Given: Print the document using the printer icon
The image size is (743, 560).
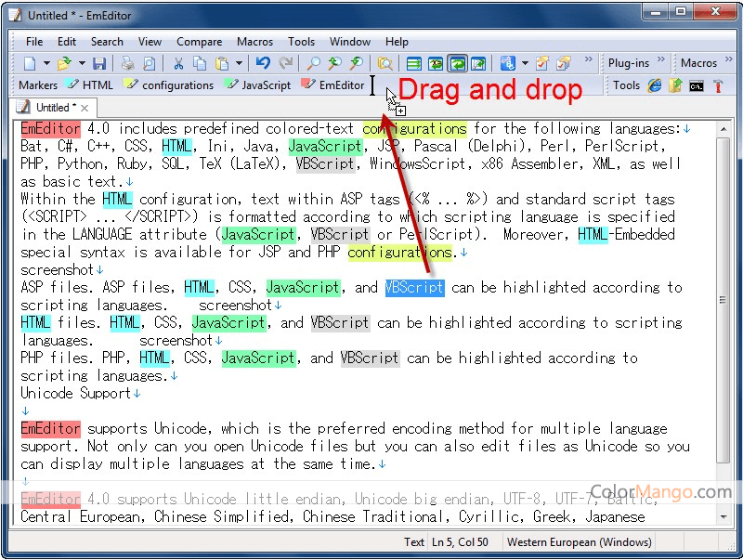Looking at the screenshot, I should [127, 63].
